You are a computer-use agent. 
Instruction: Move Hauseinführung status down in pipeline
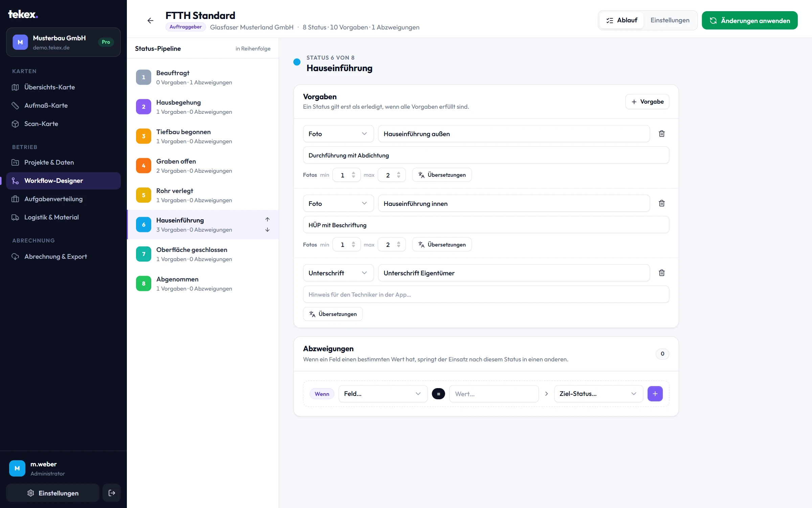(267, 230)
